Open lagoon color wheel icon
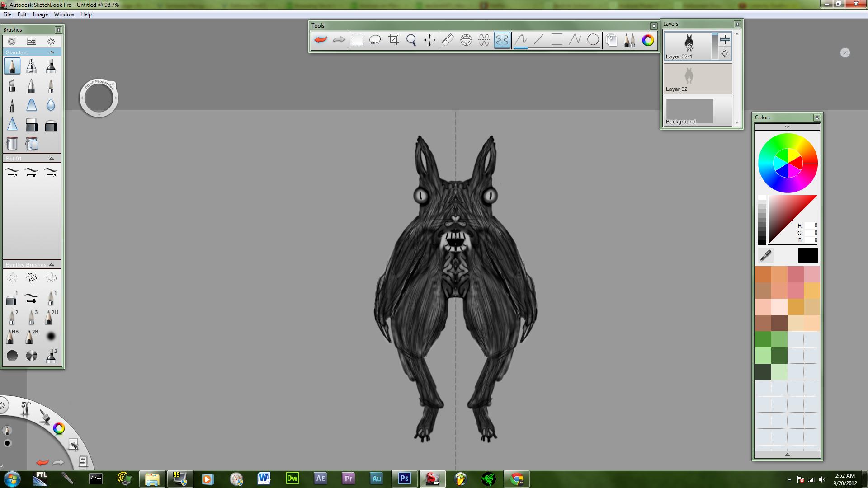868x488 pixels. (x=59, y=428)
